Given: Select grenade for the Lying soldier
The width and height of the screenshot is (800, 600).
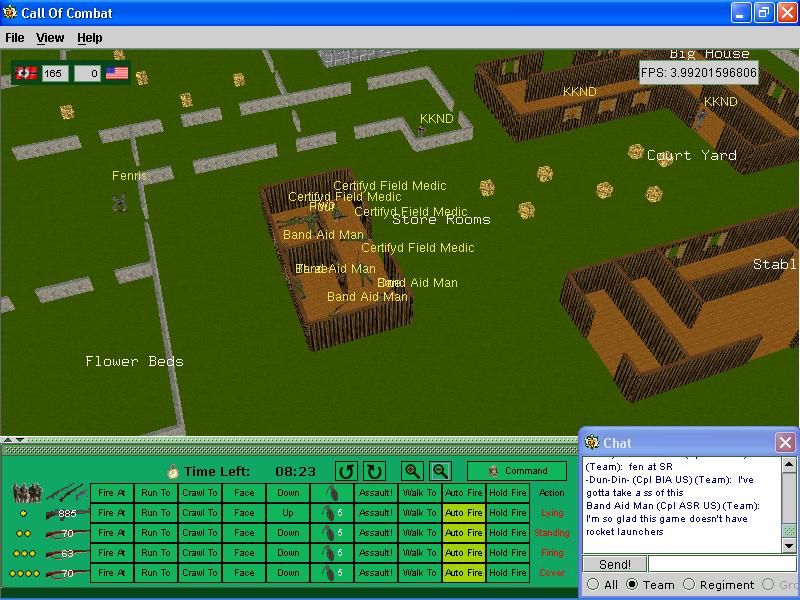Looking at the screenshot, I should coord(332,513).
